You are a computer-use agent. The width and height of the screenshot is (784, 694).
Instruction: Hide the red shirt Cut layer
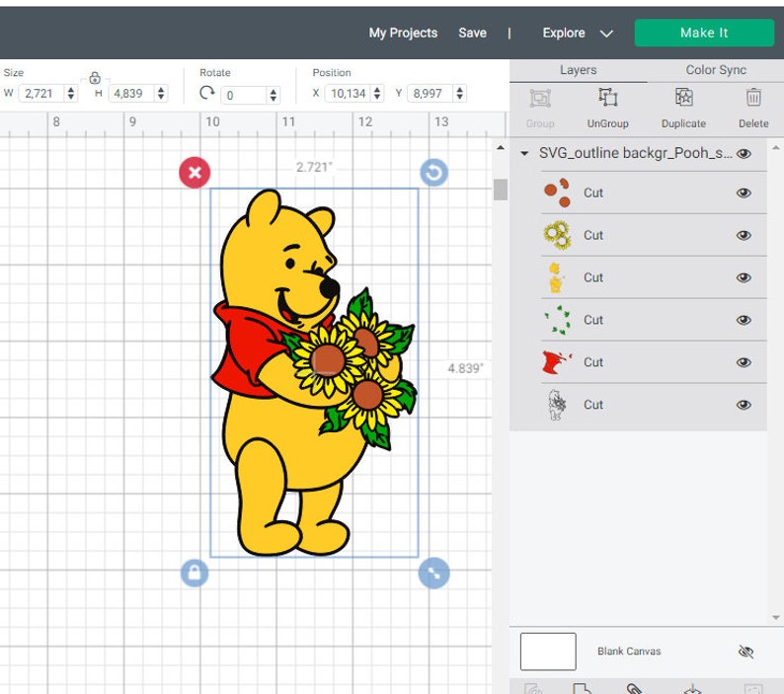point(744,362)
